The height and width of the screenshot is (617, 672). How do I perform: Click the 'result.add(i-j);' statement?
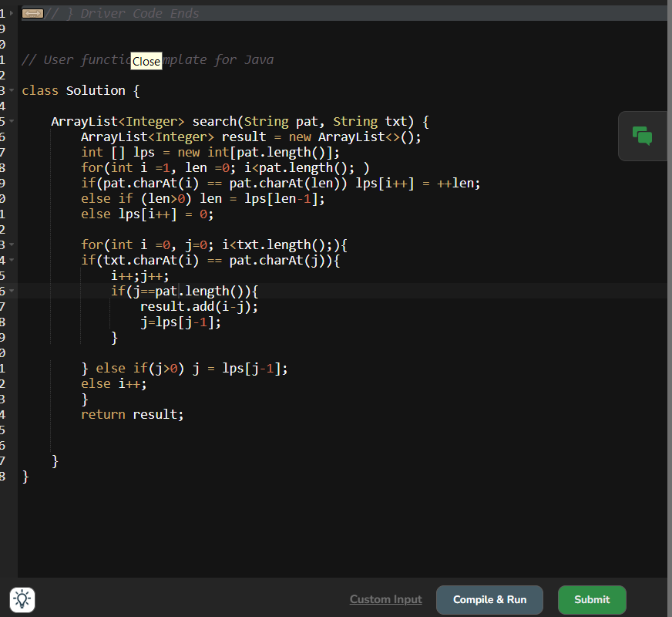coord(200,306)
